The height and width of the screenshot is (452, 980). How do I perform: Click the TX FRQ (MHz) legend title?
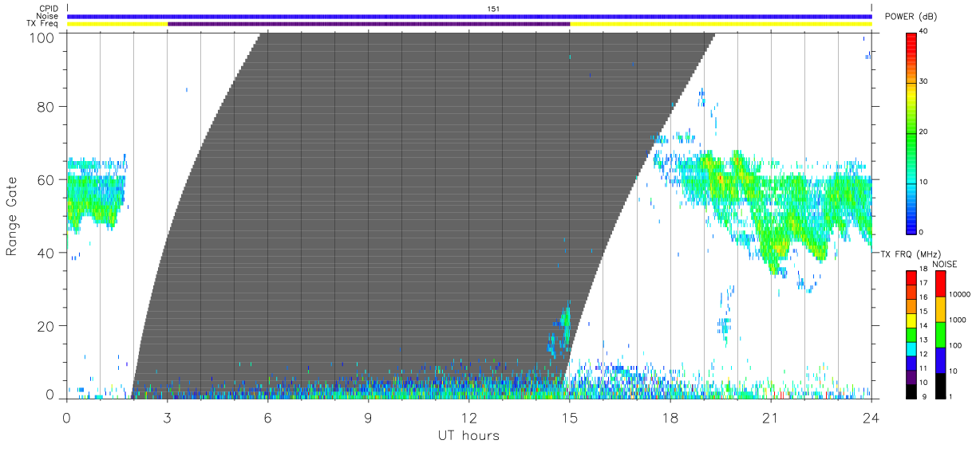pos(910,254)
